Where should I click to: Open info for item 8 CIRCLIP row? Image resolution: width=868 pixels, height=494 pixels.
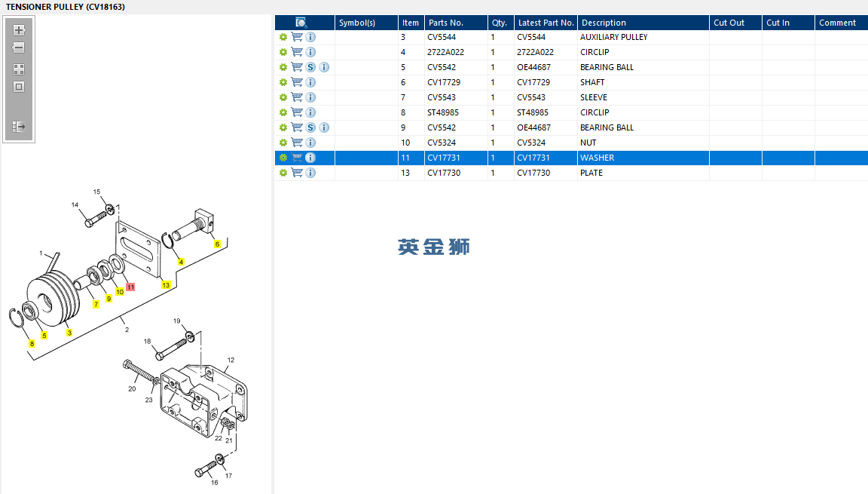coord(310,112)
